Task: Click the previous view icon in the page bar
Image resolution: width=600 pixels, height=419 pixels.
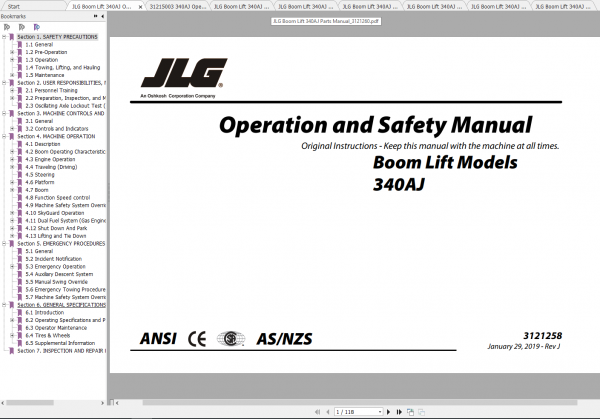Action: tap(410, 412)
